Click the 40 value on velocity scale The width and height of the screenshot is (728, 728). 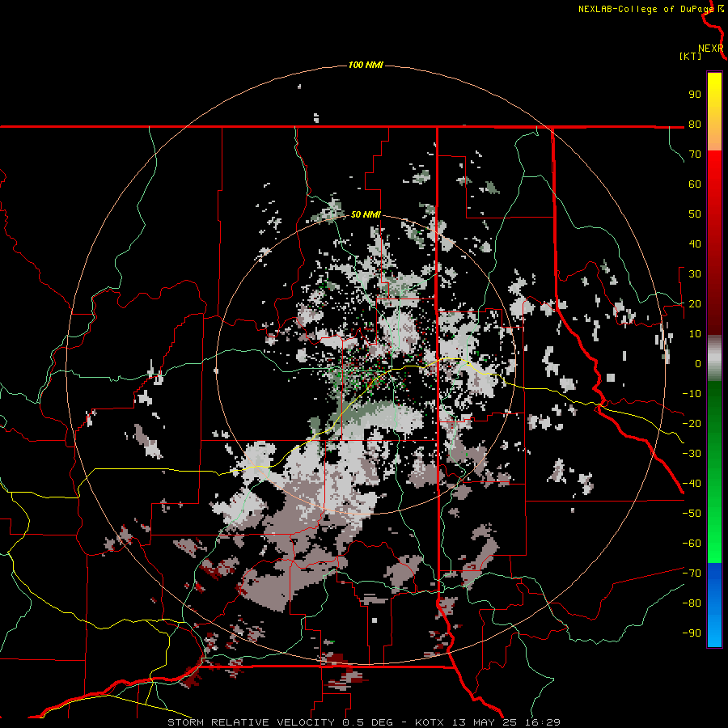point(695,244)
